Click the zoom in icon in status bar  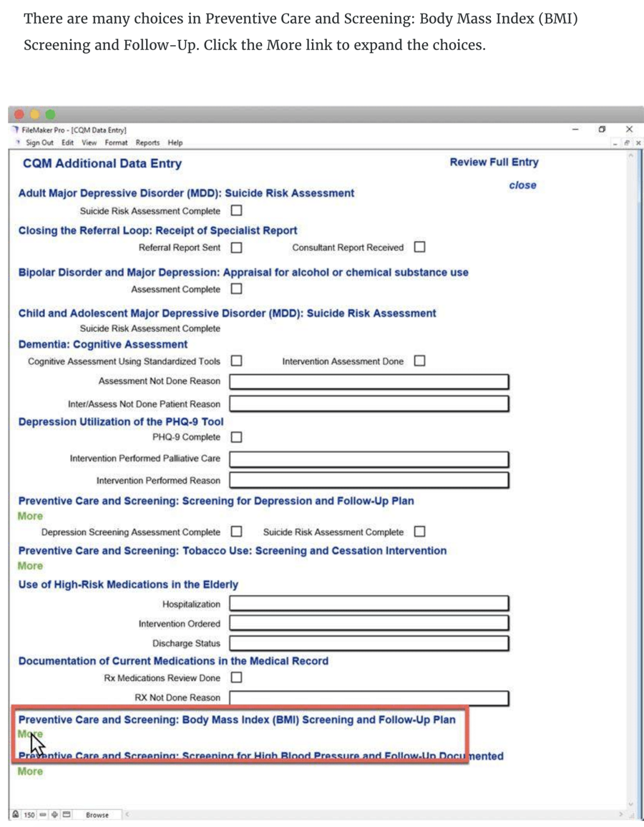54,815
